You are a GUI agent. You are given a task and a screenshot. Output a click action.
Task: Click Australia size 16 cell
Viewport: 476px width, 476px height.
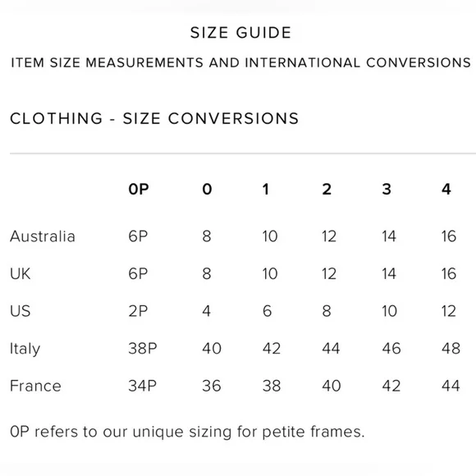tap(449, 236)
